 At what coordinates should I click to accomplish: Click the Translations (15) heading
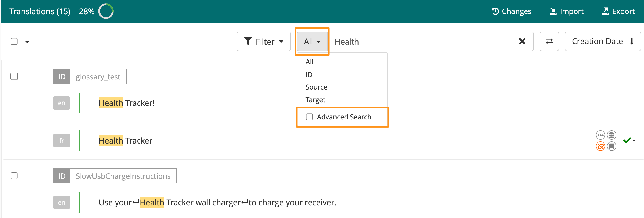pyautogui.click(x=40, y=11)
